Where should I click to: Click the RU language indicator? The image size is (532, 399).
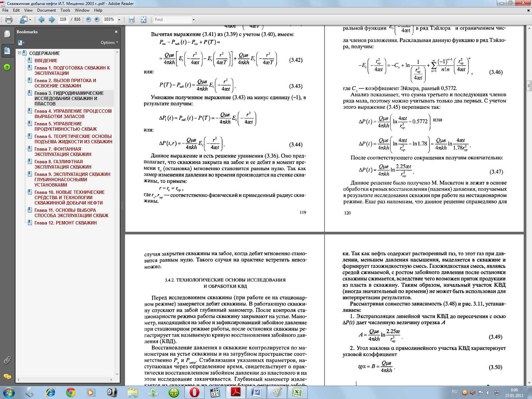(x=455, y=392)
